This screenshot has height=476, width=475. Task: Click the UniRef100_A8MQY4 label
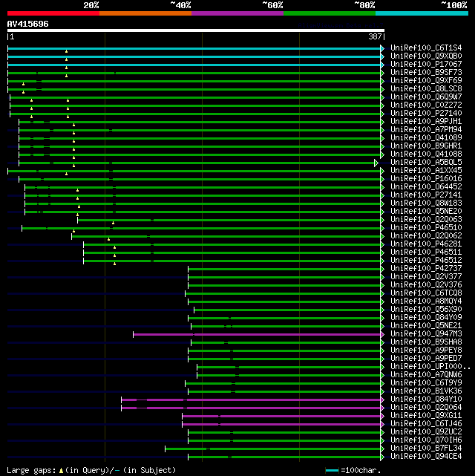(426, 301)
